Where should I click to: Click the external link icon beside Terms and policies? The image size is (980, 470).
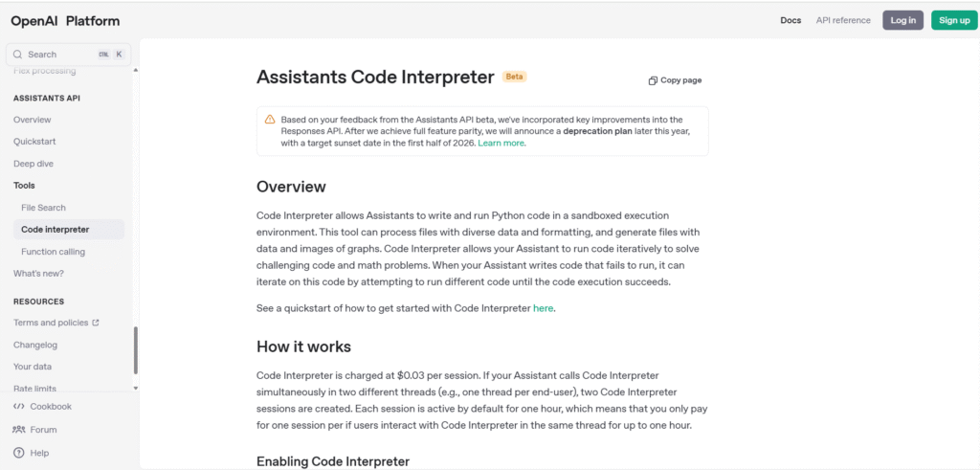click(96, 324)
